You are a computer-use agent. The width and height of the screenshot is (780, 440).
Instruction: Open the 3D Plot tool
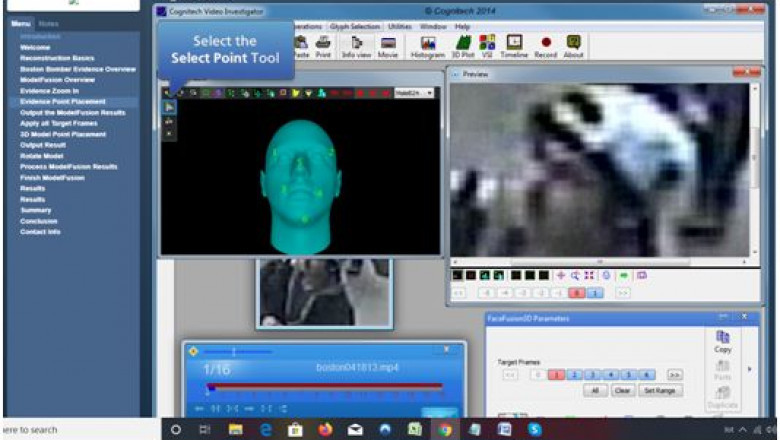click(x=463, y=47)
